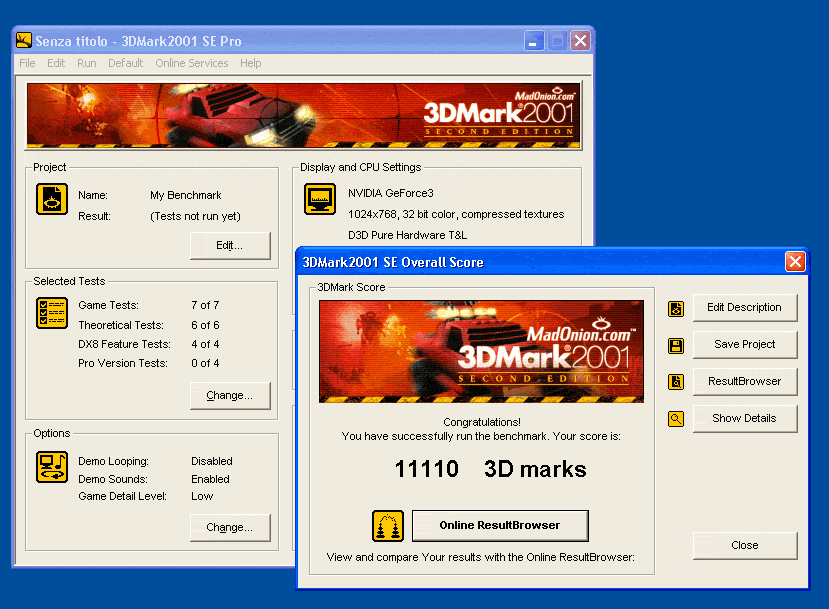Click the Options computer and music icon
This screenshot has width=829, height=609.
(x=52, y=467)
